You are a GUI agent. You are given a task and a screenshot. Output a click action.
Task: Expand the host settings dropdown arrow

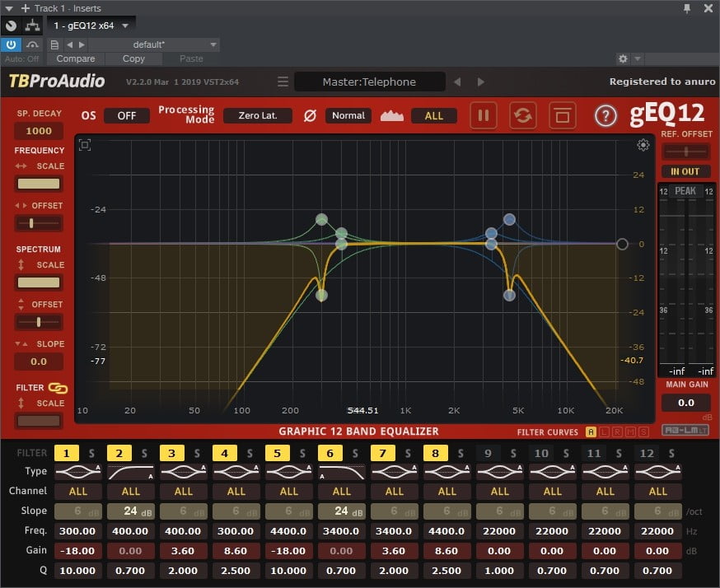click(x=638, y=58)
